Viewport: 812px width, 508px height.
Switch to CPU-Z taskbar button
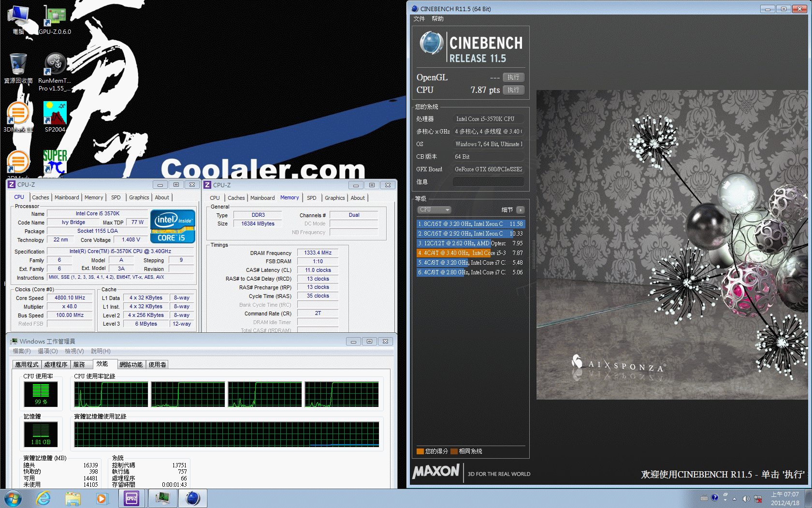click(131, 498)
